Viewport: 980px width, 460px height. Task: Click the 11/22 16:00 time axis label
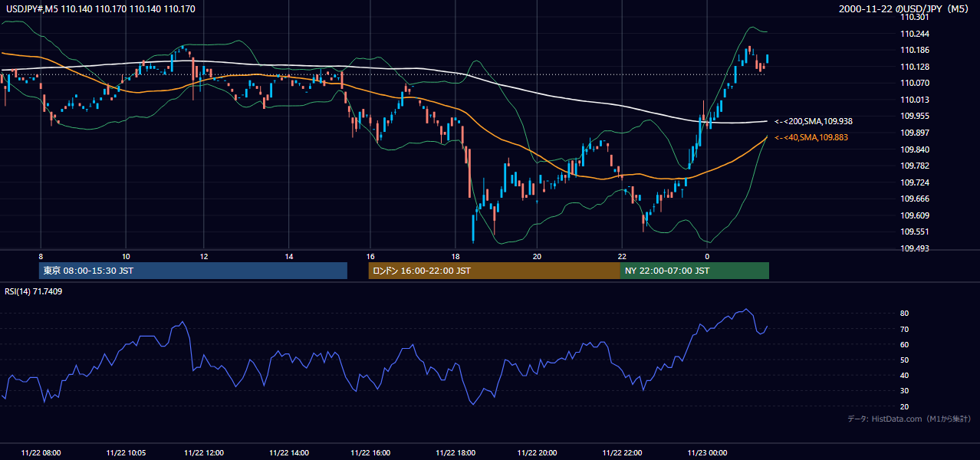[x=370, y=453]
